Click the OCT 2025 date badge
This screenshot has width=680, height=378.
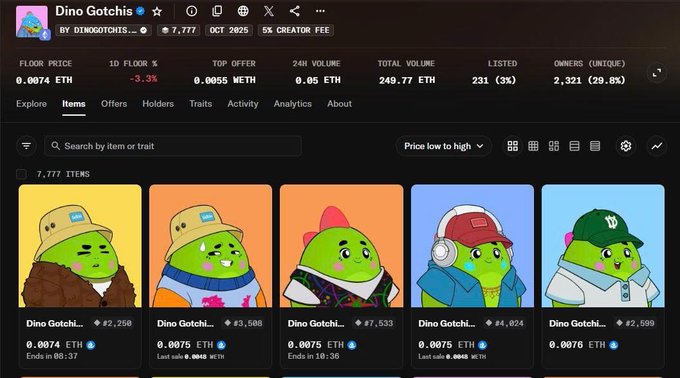(x=229, y=30)
